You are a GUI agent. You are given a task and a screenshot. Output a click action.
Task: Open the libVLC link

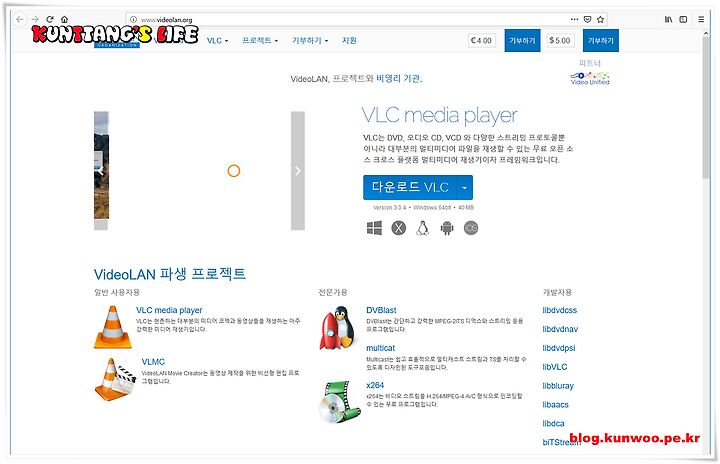pos(555,367)
